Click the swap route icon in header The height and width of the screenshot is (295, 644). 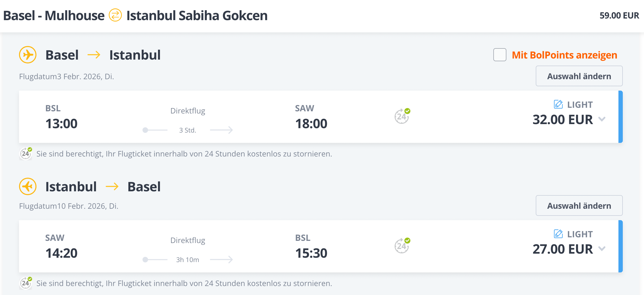click(115, 15)
